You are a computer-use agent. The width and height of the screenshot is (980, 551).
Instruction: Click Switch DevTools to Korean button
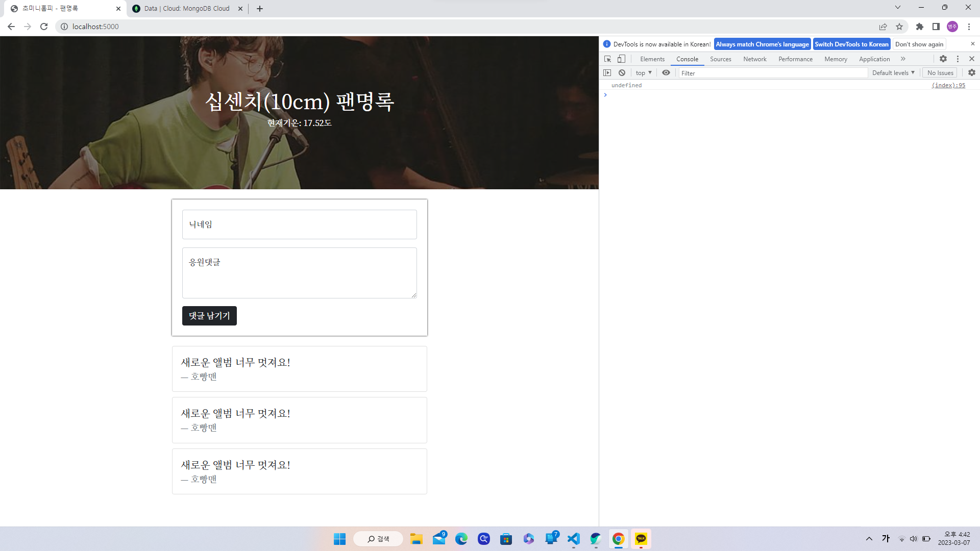(851, 44)
